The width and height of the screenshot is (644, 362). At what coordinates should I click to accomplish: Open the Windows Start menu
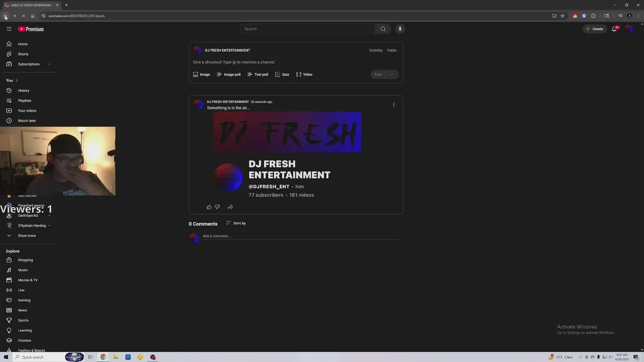click(5, 357)
